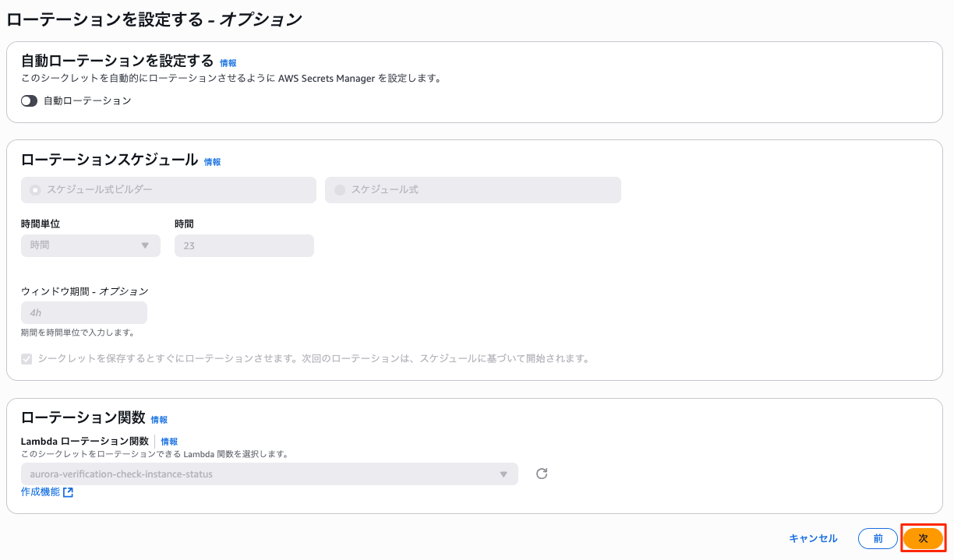This screenshot has width=954, height=560.
Task: Click the caret arrow in the Lambda function selector
Action: point(503,474)
